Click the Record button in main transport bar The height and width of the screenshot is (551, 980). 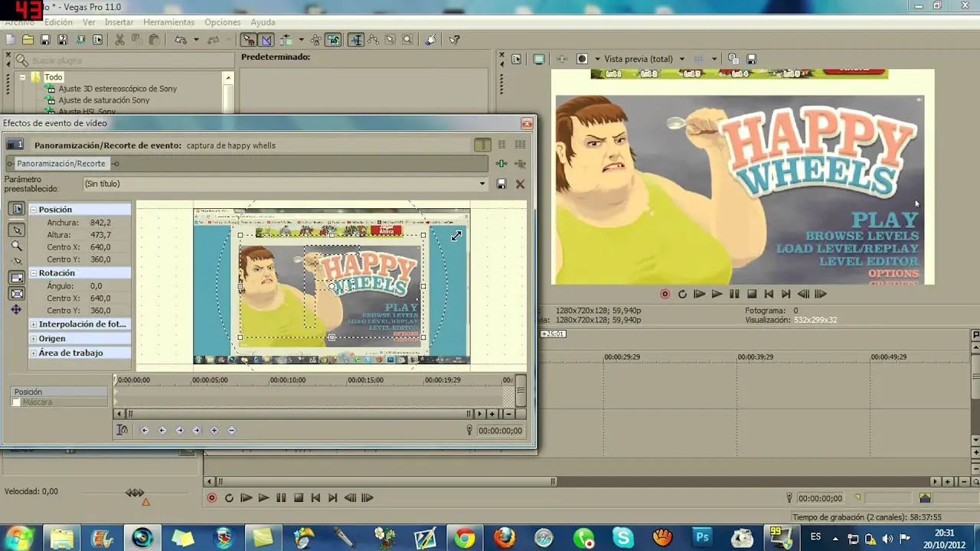(212, 498)
